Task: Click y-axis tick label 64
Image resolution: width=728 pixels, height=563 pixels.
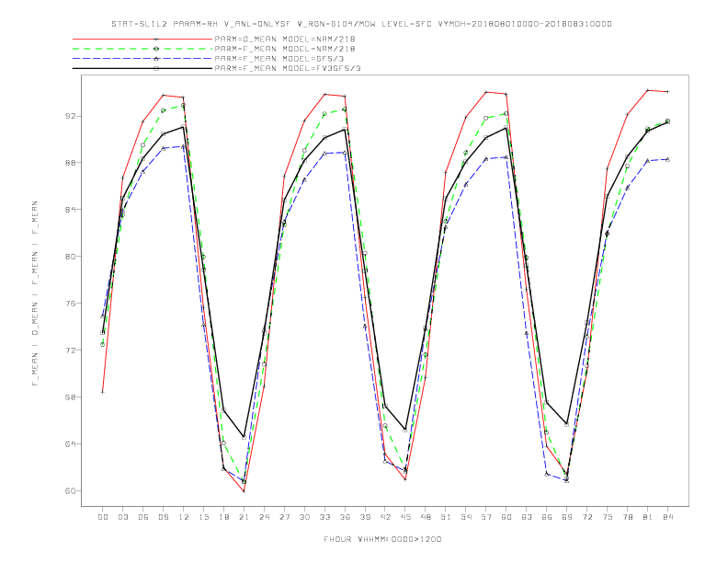Action: pos(70,444)
